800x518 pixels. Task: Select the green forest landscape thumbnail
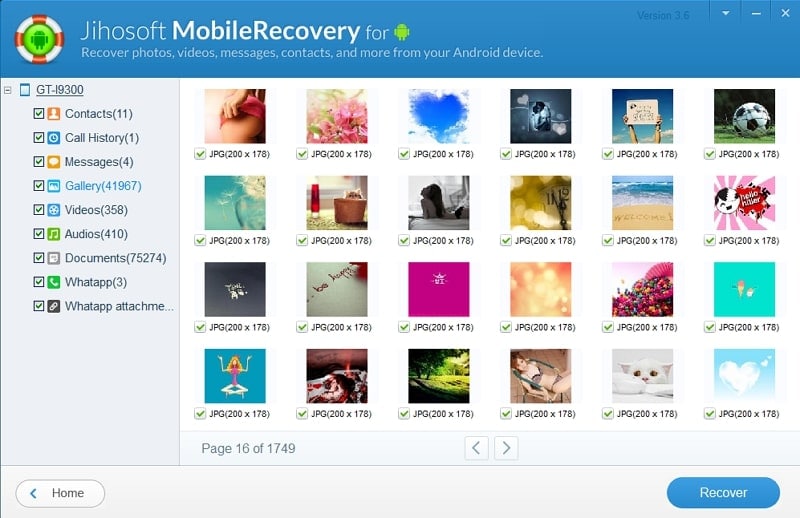click(x=439, y=376)
